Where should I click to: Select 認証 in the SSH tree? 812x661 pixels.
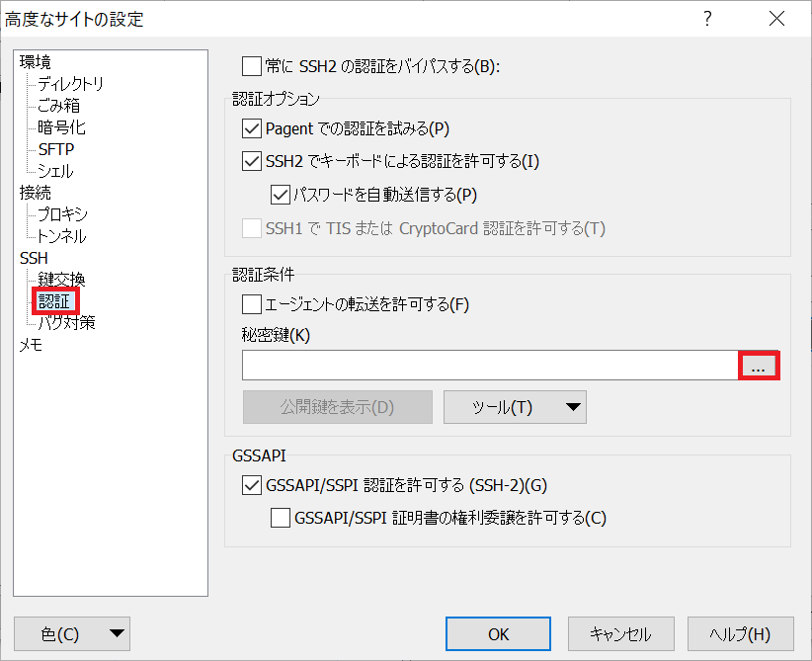[x=55, y=301]
